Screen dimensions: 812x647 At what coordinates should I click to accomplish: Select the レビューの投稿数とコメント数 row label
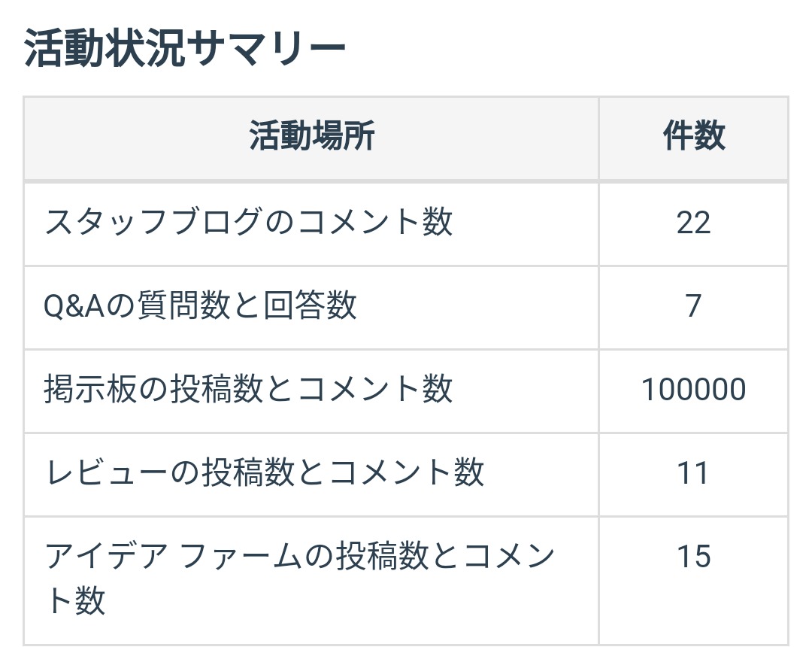[x=265, y=473]
